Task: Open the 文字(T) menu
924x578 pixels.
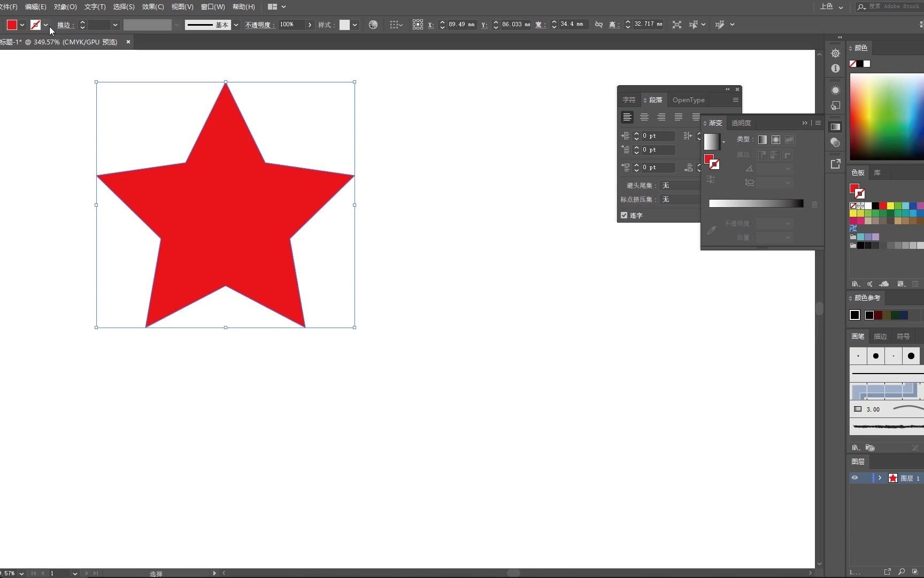Action: [x=95, y=6]
